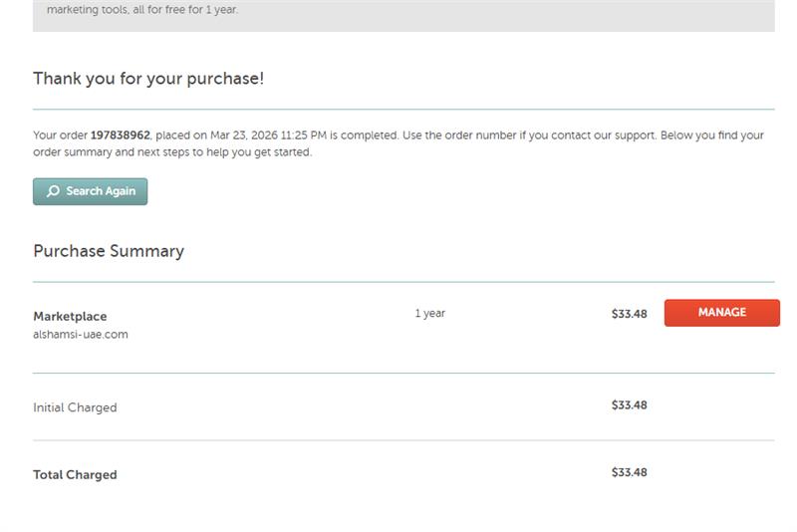
Task: Click the gray promotional banner at top
Action: click(x=498, y=14)
